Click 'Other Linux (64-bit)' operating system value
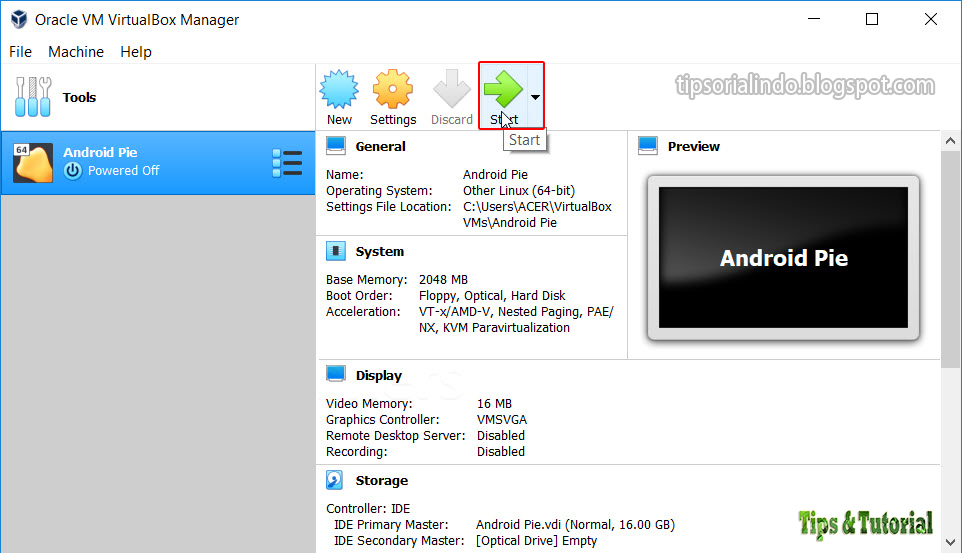The height and width of the screenshot is (553, 962). click(x=518, y=190)
